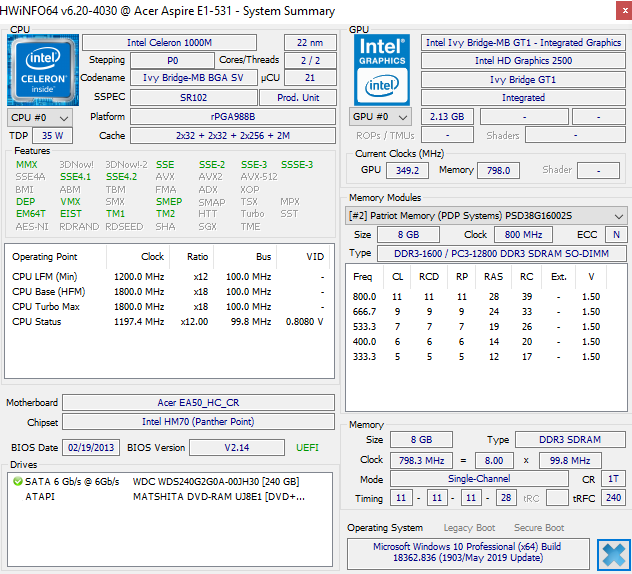The image size is (632, 574).
Task: Click the Acer EA50_HC_CR motherboard field
Action: pyautogui.click(x=198, y=402)
